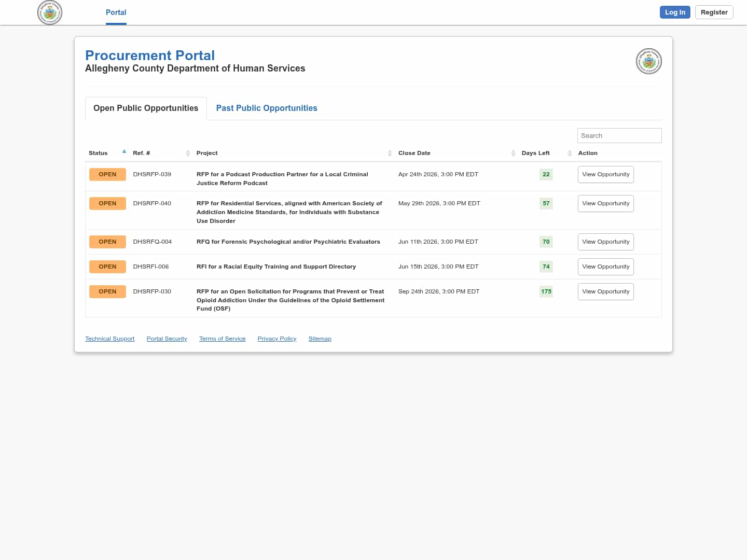Click OPEN status badge for DHSRFP-039
This screenshot has width=747, height=560.
point(107,174)
